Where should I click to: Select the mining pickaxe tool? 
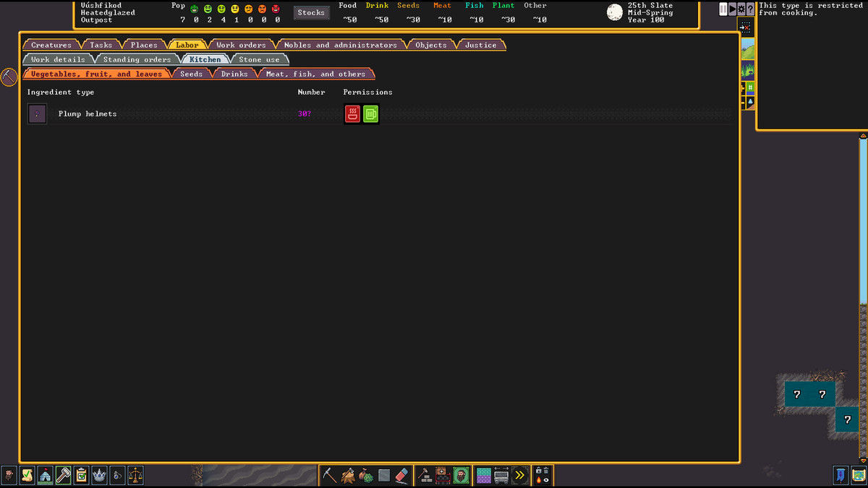(x=330, y=476)
